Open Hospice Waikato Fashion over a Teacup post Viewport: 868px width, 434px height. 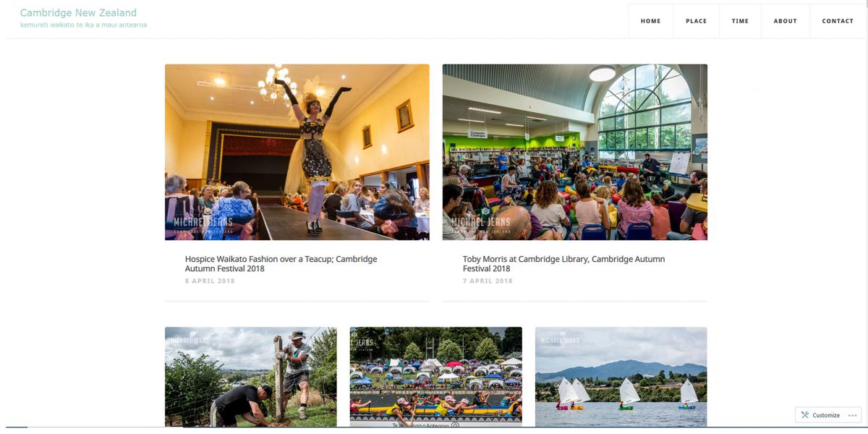coord(281,263)
